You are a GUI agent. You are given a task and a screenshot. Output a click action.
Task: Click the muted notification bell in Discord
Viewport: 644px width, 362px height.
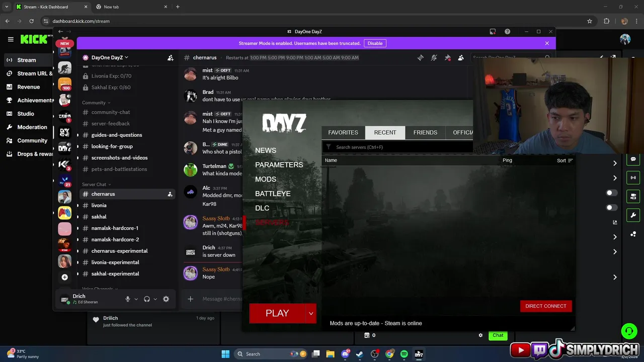[434, 58]
